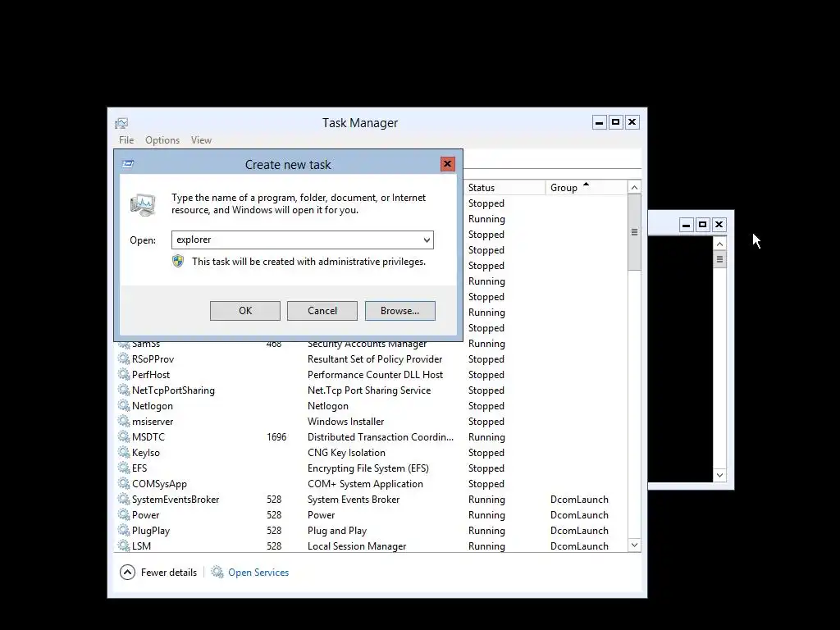Click the System Events Broker description
Viewport: 840px width, 630px height.
[x=354, y=499]
